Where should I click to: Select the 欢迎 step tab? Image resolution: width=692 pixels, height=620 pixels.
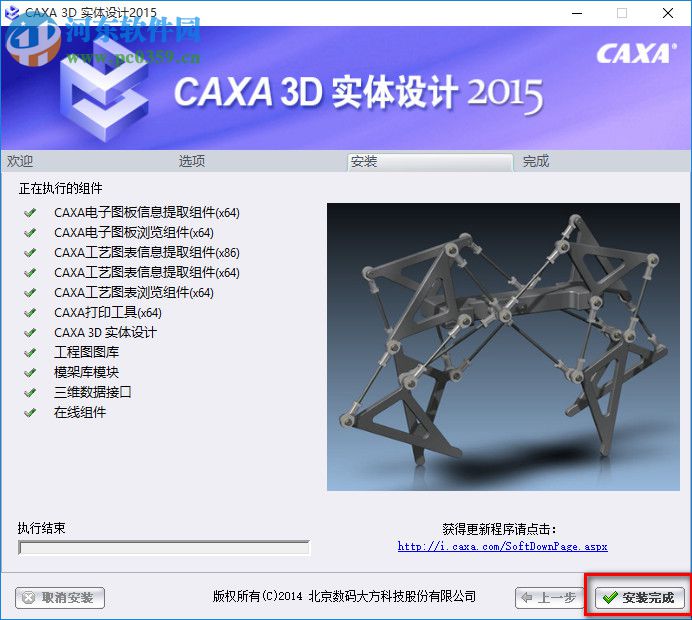point(20,161)
